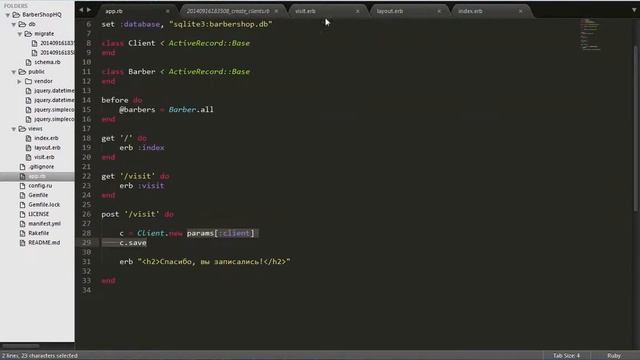Collapse the views folder arrow
This screenshot has width=640, height=360.
[13, 129]
